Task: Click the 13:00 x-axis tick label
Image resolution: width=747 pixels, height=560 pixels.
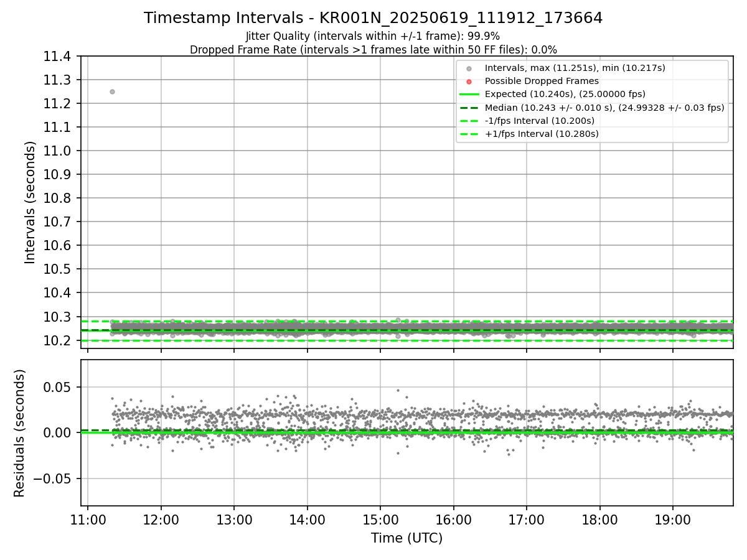Action: coord(234,520)
